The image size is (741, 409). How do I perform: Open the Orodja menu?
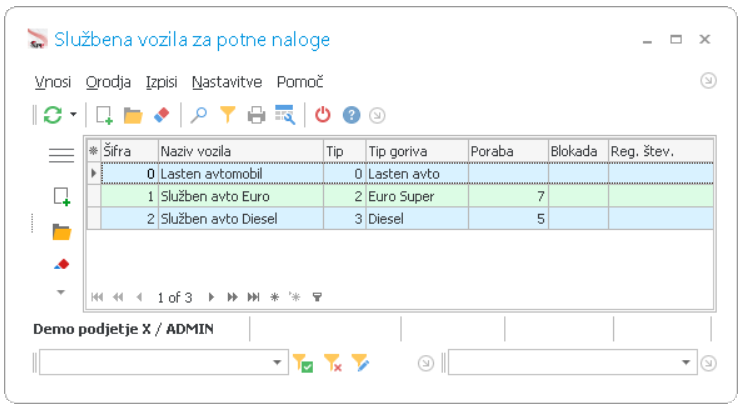click(x=108, y=82)
